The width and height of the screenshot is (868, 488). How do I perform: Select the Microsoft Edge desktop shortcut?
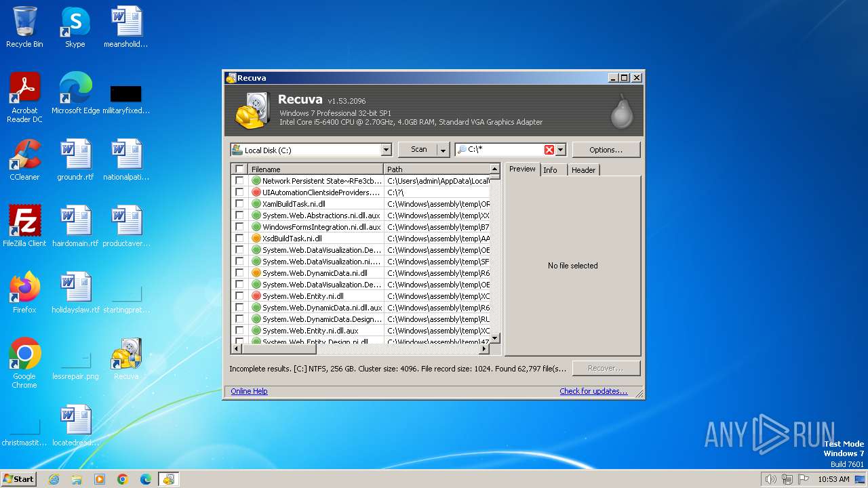click(75, 94)
